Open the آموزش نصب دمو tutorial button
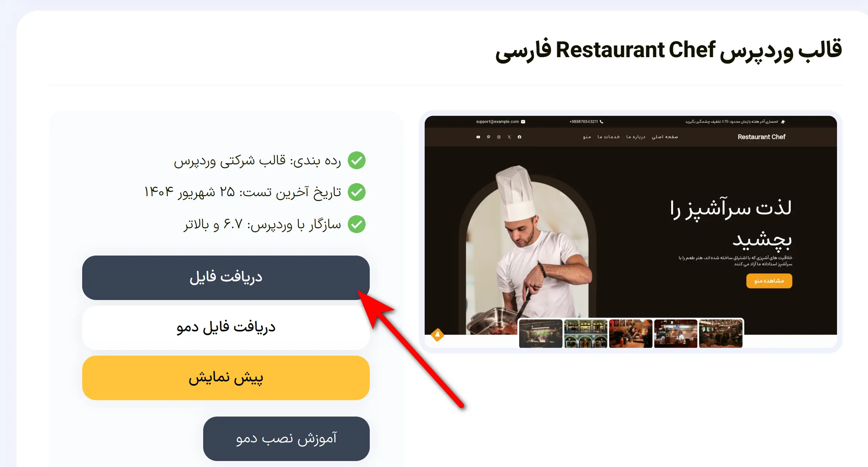The image size is (868, 467). pyautogui.click(x=286, y=439)
